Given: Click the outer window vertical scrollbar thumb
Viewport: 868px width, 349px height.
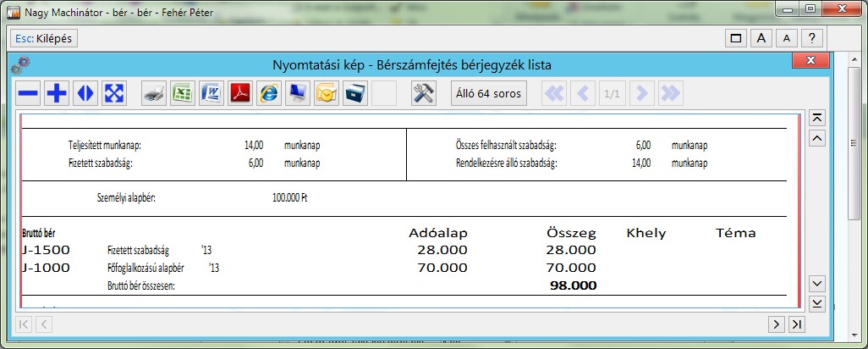Looking at the screenshot, I should coord(853,143).
